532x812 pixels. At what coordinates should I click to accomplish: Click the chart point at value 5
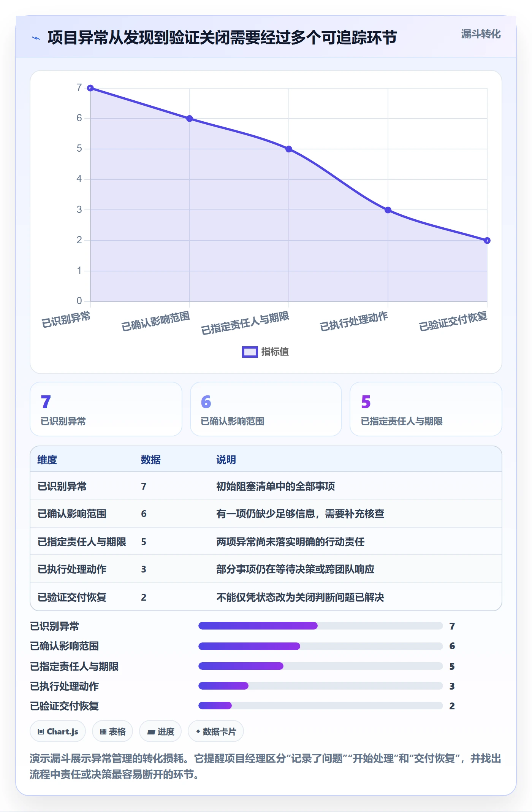[289, 149]
